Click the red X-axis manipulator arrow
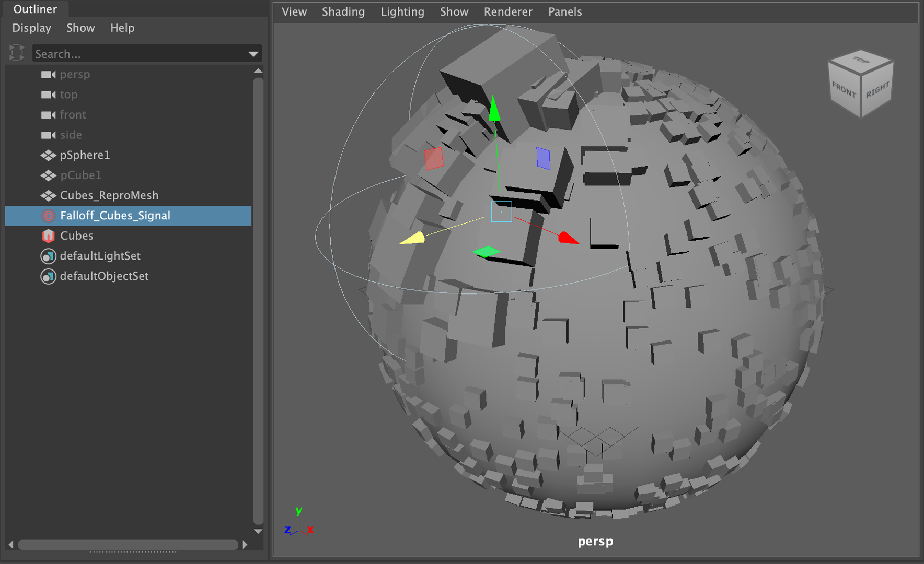The width and height of the screenshot is (924, 564). [x=568, y=238]
